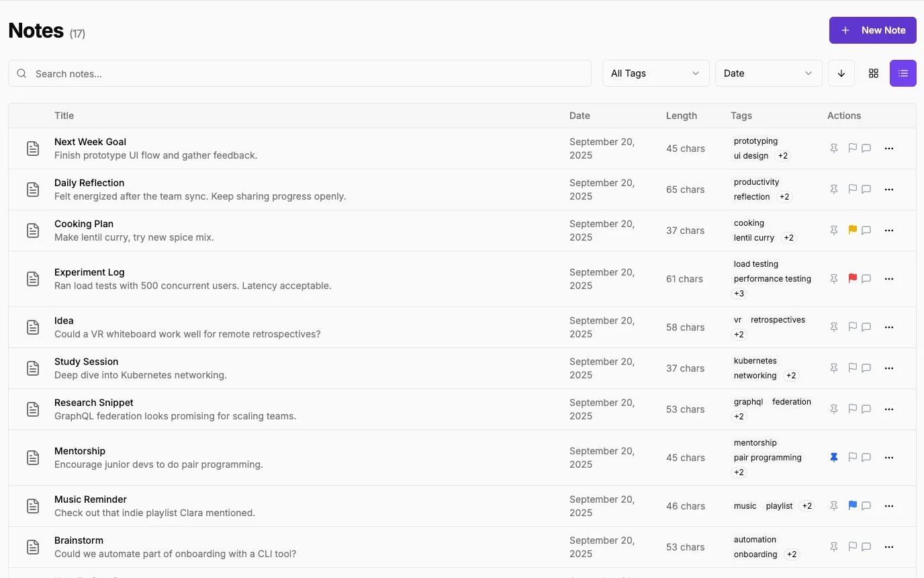Open comments for the Daily Reflection note

point(866,189)
